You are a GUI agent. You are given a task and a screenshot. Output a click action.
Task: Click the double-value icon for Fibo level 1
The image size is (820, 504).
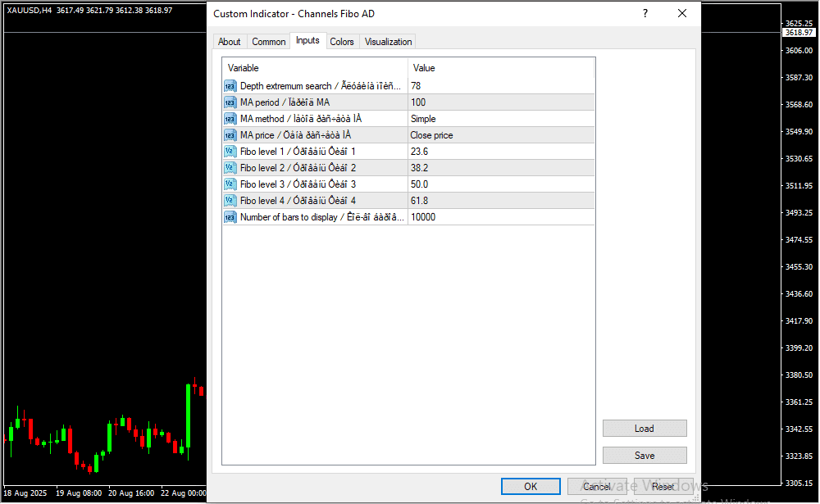230,152
